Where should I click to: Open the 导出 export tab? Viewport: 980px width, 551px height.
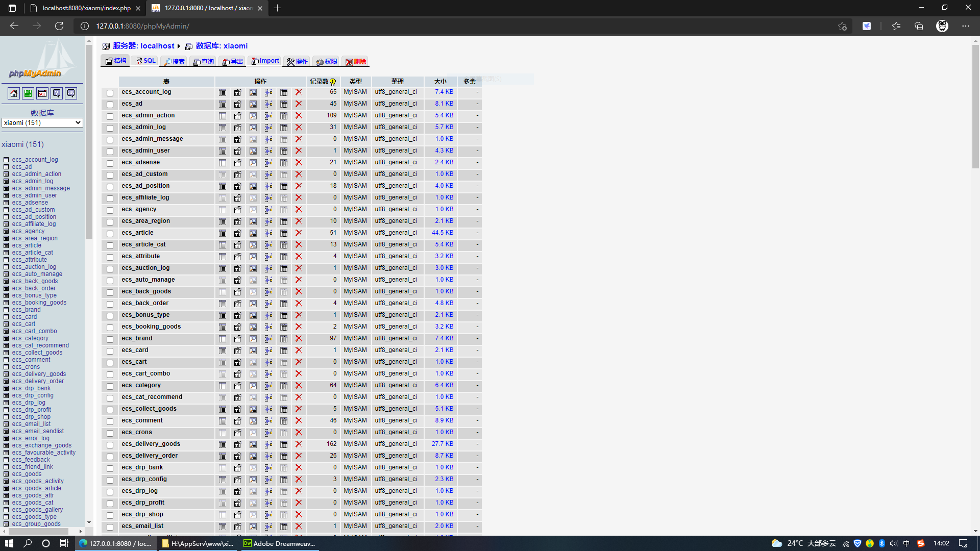tap(233, 62)
